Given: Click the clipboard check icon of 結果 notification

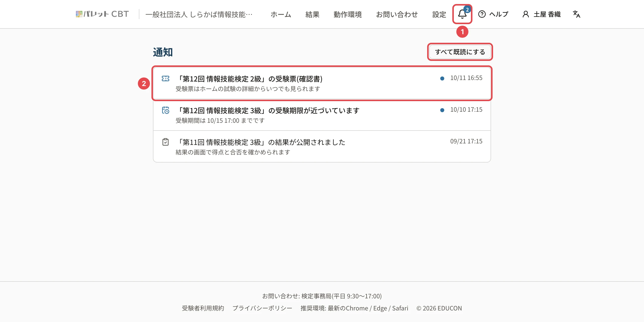Looking at the screenshot, I should (x=166, y=142).
